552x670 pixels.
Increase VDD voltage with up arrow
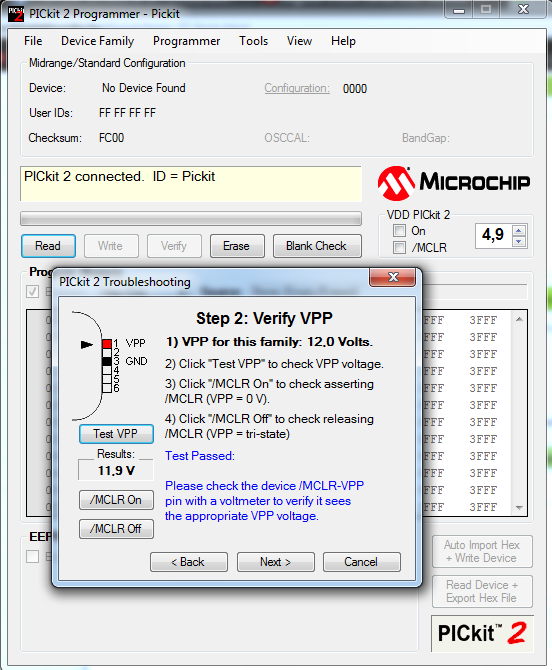click(519, 231)
